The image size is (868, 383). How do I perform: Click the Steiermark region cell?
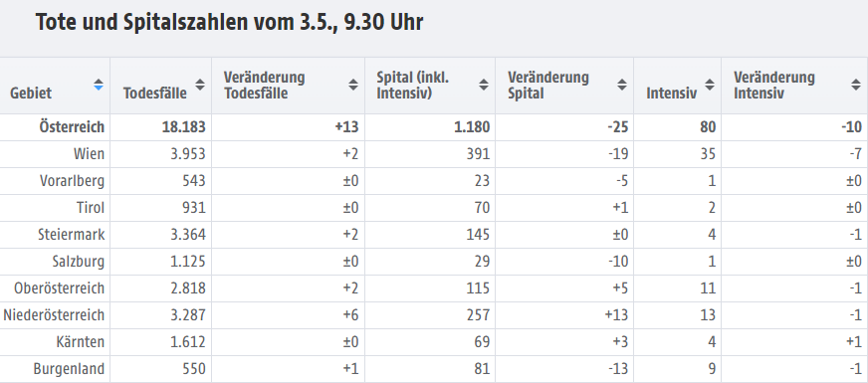click(x=72, y=235)
